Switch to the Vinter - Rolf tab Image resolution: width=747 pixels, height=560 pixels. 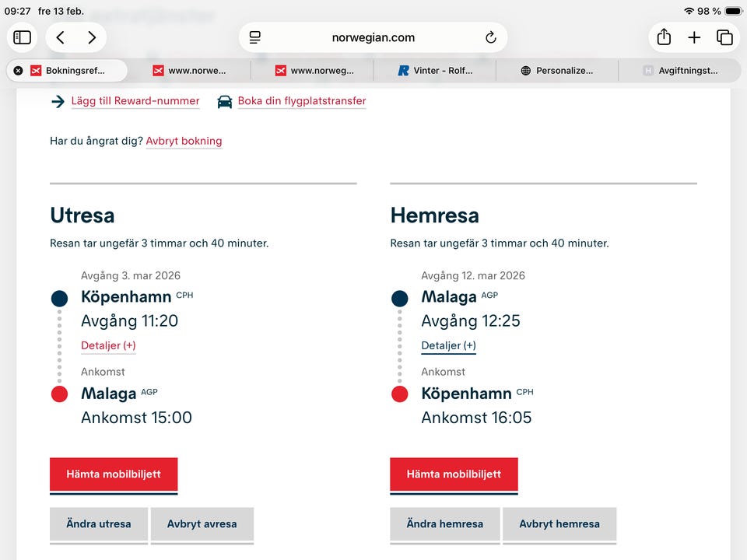point(434,70)
